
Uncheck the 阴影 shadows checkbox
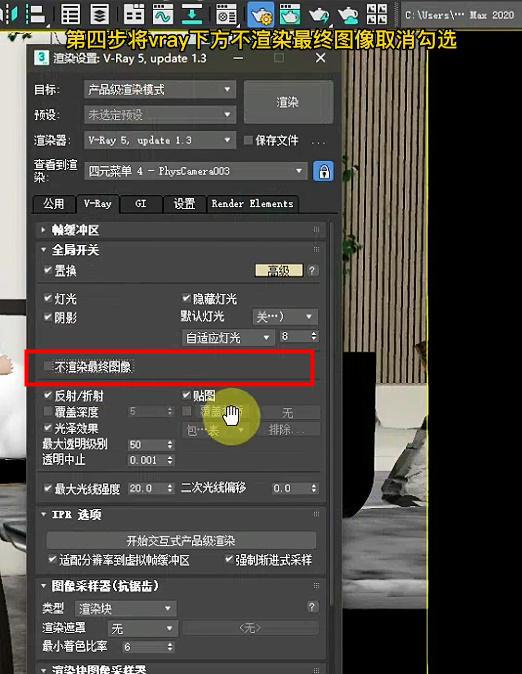[48, 317]
